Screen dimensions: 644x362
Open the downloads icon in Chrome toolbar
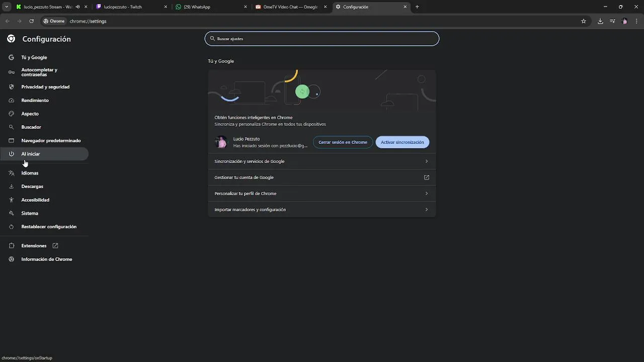pos(600,21)
